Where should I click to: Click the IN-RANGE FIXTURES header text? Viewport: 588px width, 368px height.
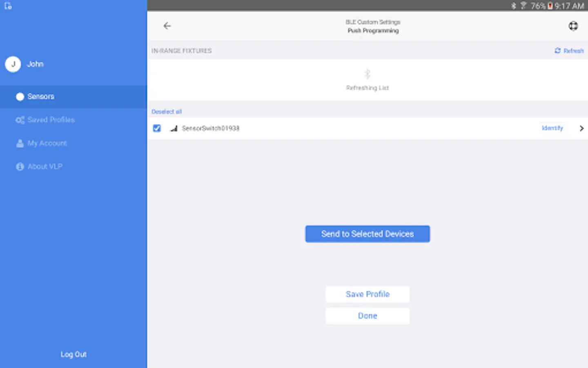182,51
